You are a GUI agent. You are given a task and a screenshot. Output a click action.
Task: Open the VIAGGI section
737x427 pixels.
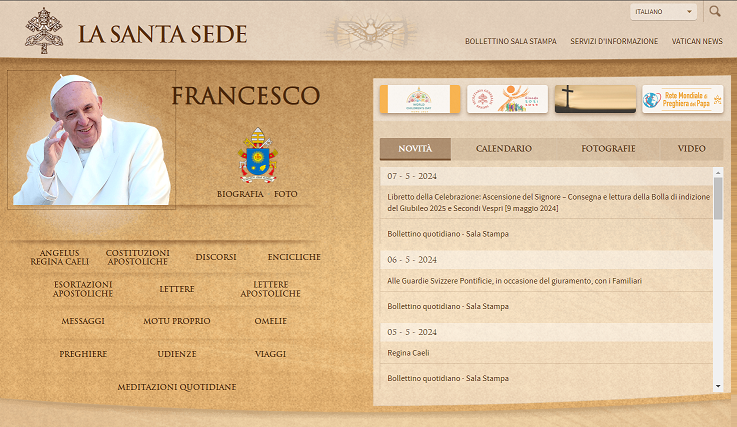pos(271,354)
